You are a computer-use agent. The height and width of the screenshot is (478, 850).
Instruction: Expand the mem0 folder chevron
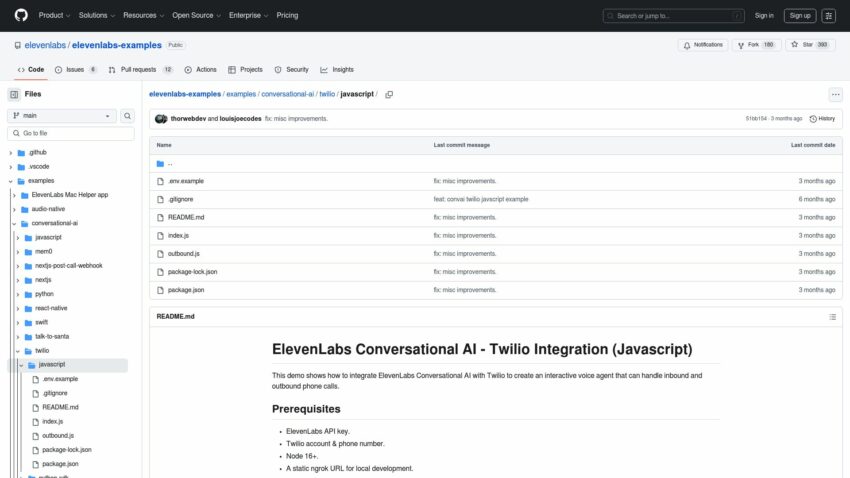pyautogui.click(x=18, y=252)
